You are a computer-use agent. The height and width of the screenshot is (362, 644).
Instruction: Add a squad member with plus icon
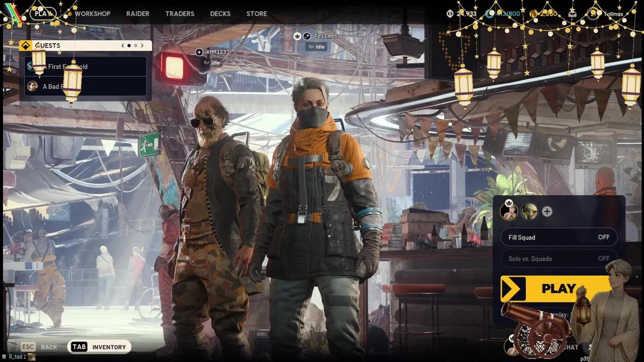tap(547, 212)
